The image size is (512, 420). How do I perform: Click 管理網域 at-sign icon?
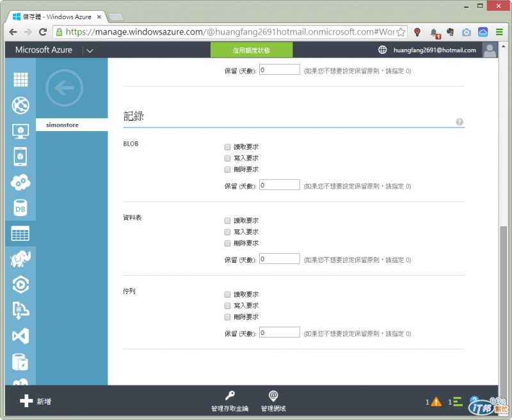273,396
